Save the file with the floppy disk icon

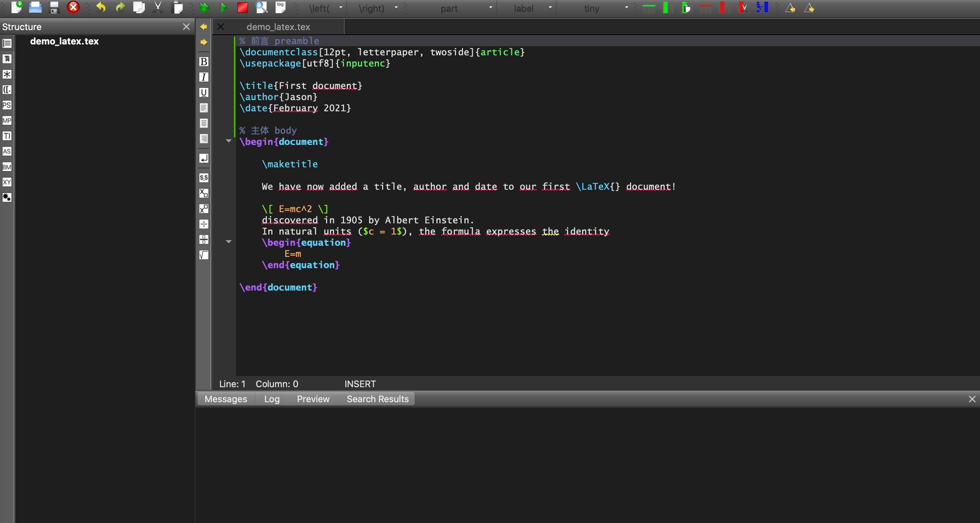[x=54, y=7]
